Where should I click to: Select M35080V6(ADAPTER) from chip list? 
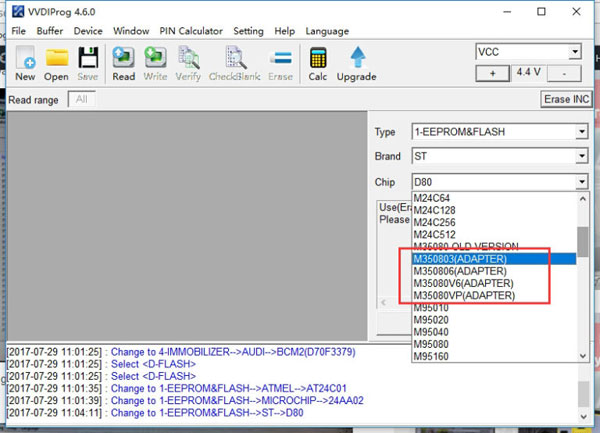click(463, 283)
